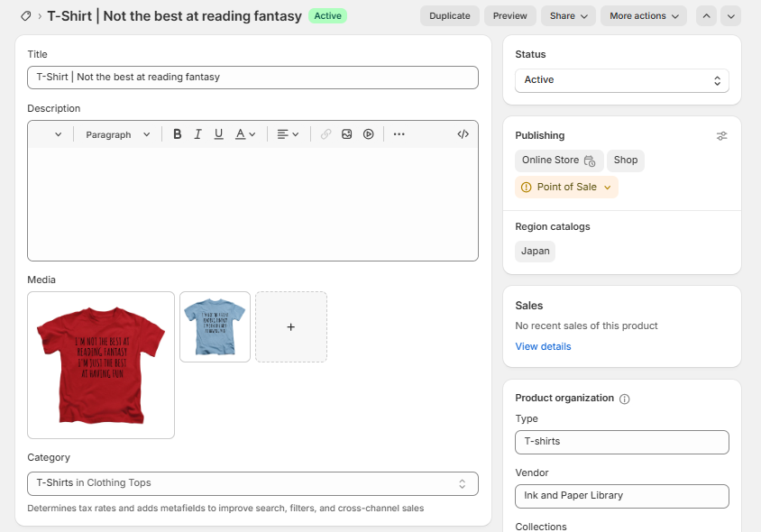This screenshot has height=532, width=761.
Task: Insert a video into the description
Action: pyautogui.click(x=369, y=134)
